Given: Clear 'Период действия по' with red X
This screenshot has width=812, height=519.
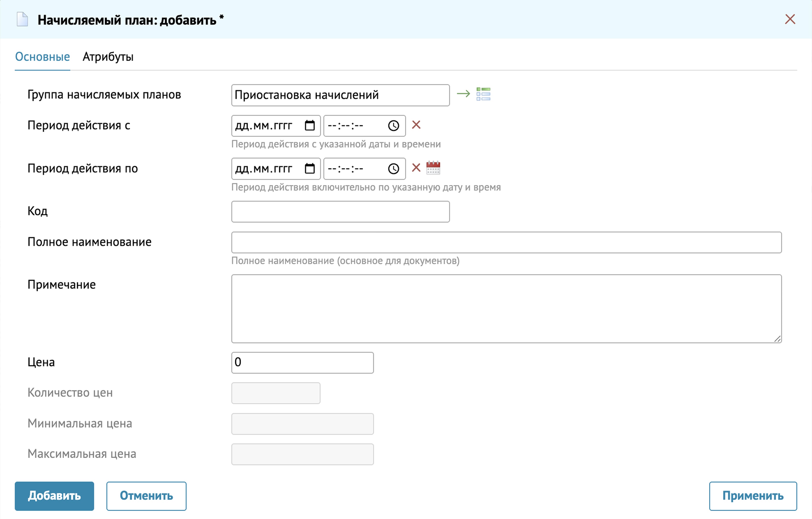Looking at the screenshot, I should click(416, 168).
